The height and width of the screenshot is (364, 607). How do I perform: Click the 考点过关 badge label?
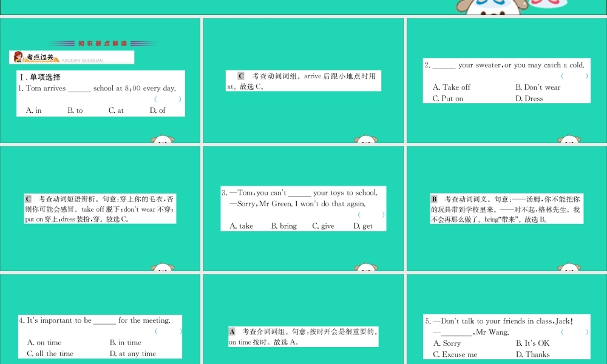(x=40, y=57)
